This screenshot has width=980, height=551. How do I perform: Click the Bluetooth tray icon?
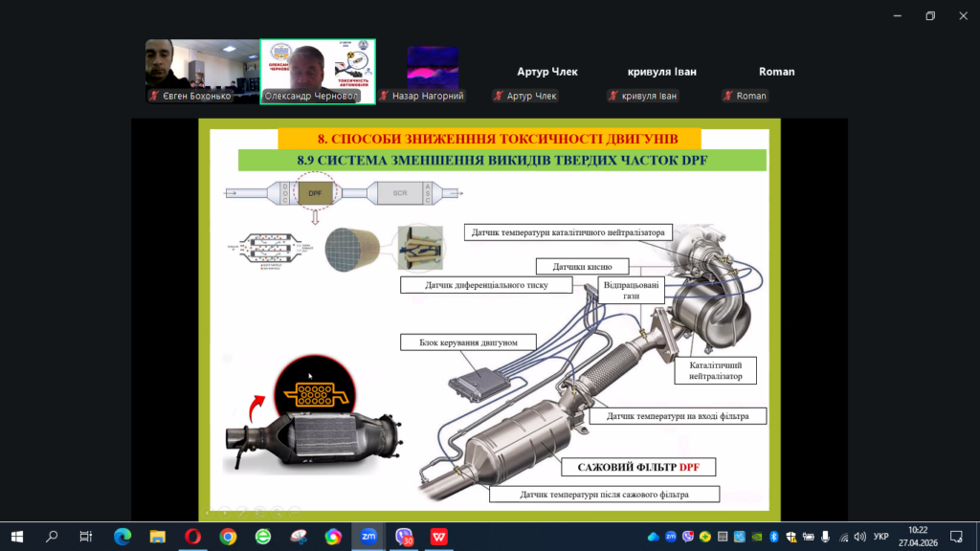point(773,537)
